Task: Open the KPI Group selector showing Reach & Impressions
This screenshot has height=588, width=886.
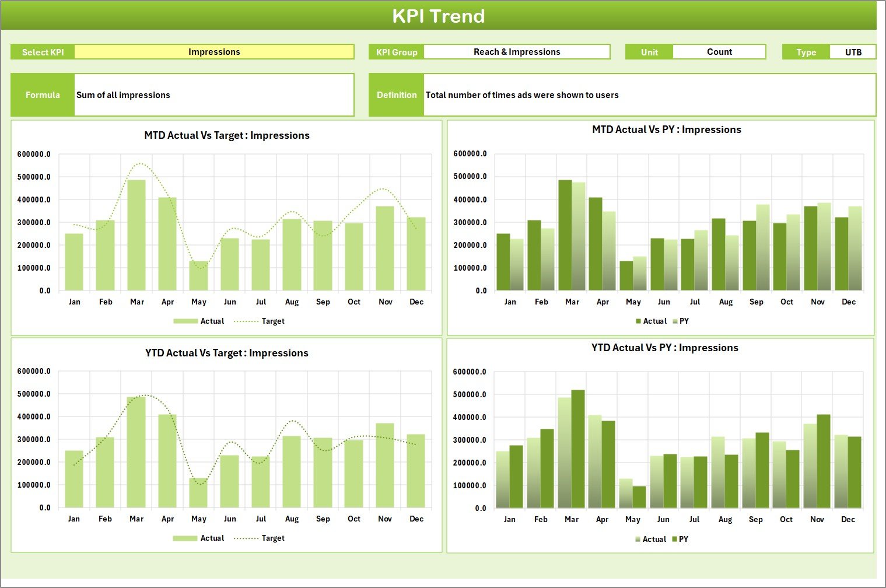Action: click(x=517, y=51)
